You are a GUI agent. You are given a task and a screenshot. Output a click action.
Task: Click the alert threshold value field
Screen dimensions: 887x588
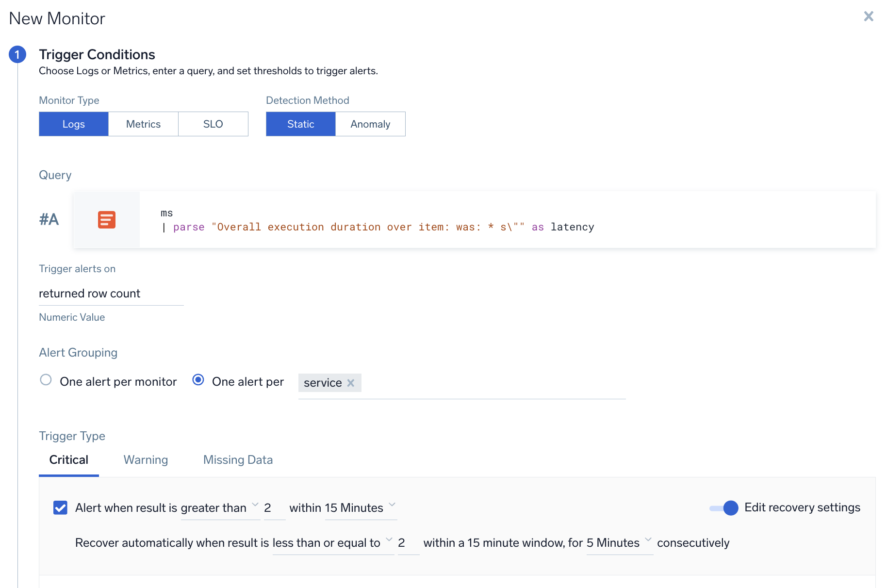coord(274,508)
